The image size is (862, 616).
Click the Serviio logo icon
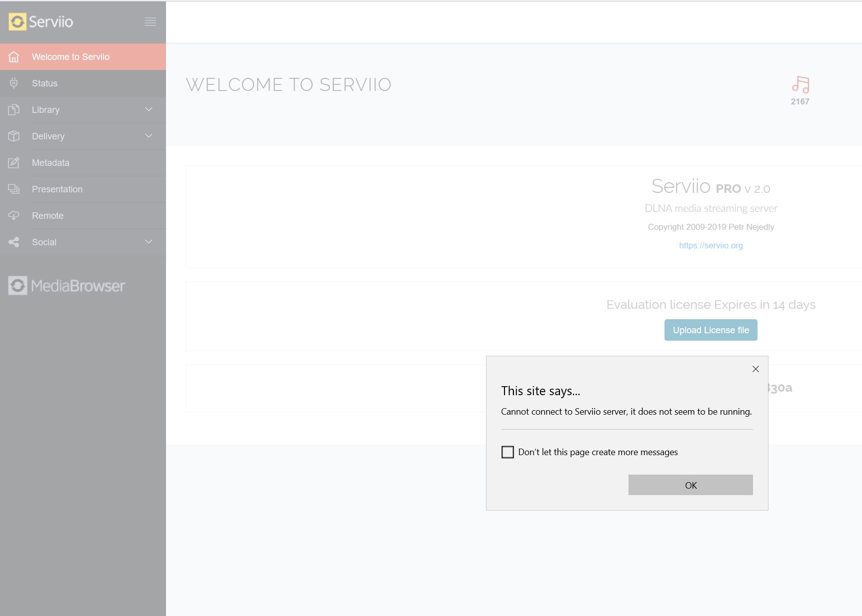point(17,21)
